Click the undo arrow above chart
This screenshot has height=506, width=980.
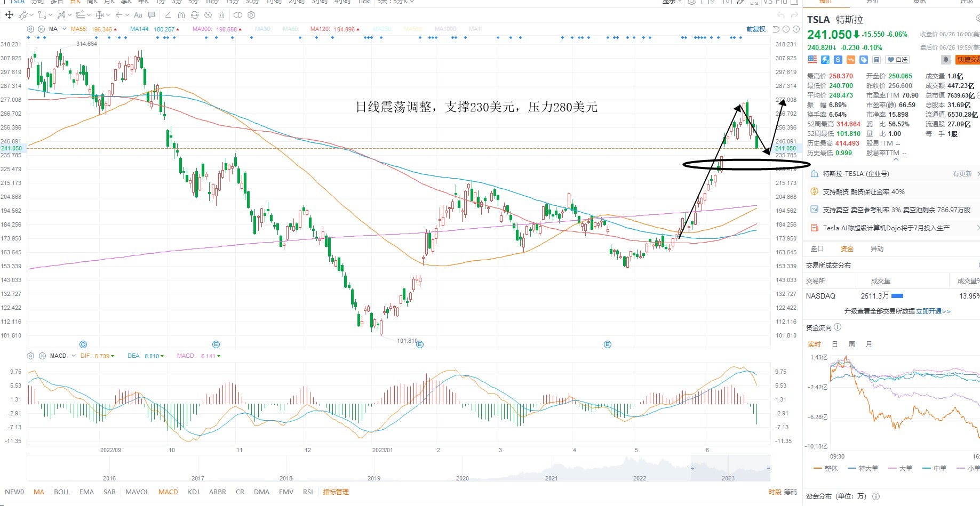(x=781, y=15)
